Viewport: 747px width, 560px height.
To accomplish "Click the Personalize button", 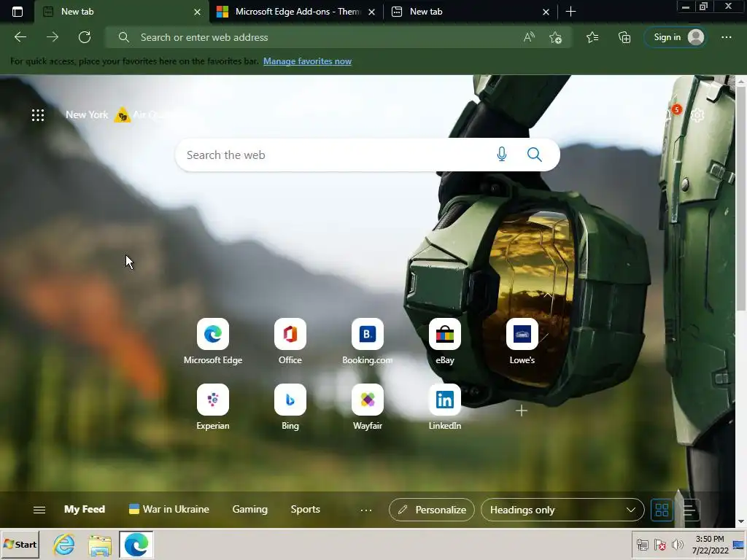I will click(432, 510).
